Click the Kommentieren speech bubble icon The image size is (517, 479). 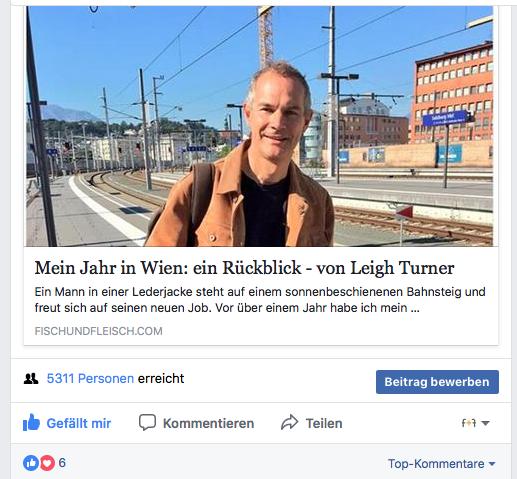pyautogui.click(x=147, y=423)
